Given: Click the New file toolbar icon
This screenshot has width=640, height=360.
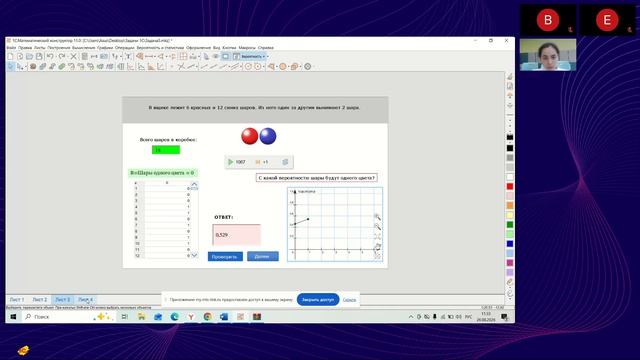Looking at the screenshot, I should pyautogui.click(x=10, y=56).
